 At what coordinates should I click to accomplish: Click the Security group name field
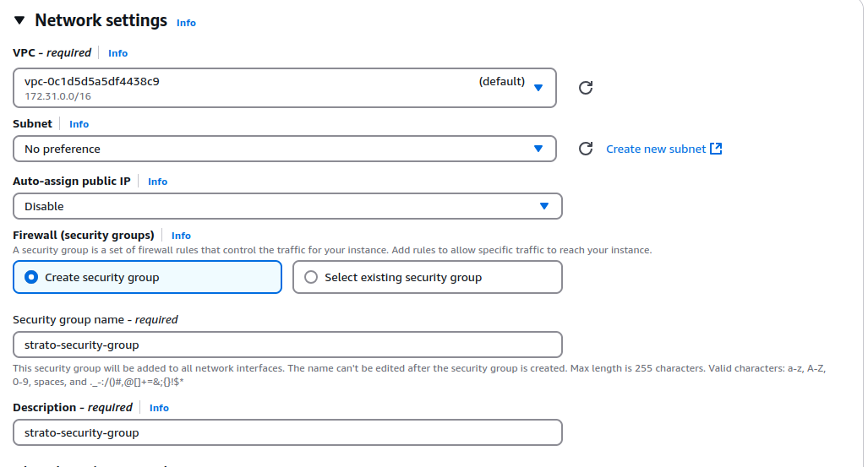point(287,345)
